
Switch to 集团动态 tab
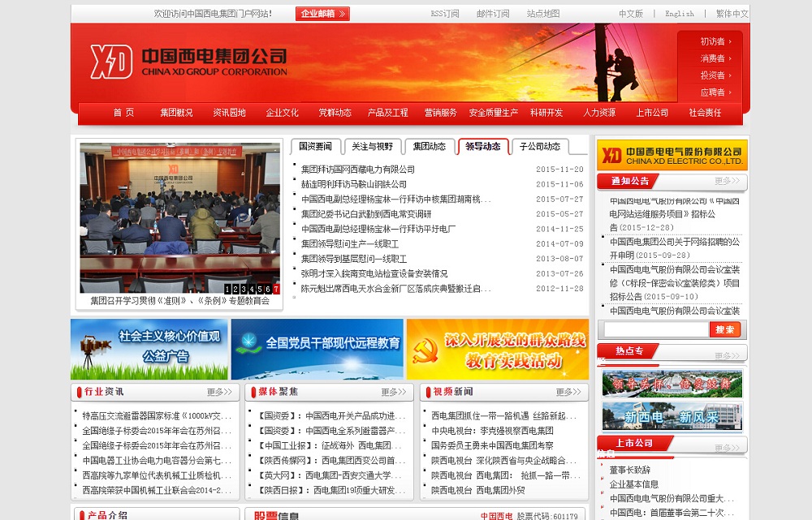pyautogui.click(x=430, y=147)
